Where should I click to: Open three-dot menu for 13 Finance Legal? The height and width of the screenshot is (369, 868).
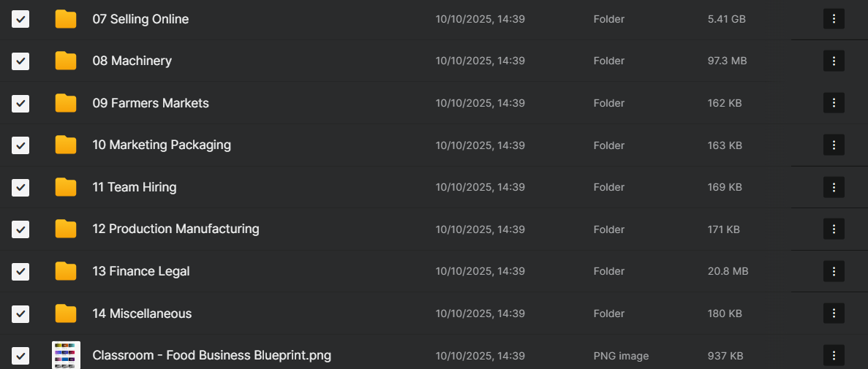tap(834, 271)
